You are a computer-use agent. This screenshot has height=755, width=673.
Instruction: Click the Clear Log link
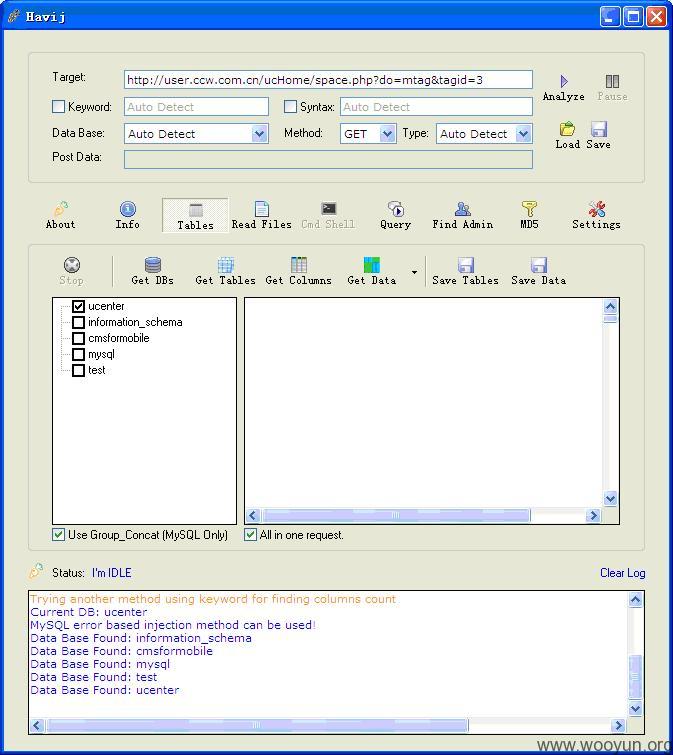click(x=622, y=573)
